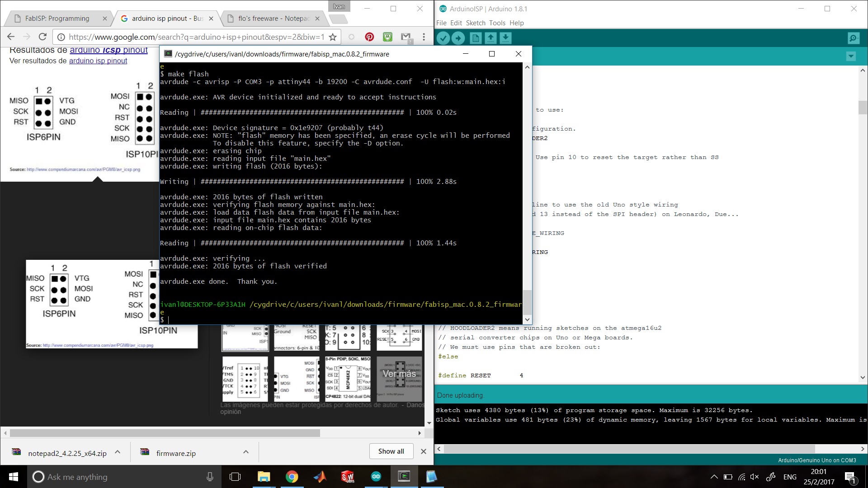The width and height of the screenshot is (868, 488).
Task: Click the Pinterest extension icon
Action: pos(369,37)
